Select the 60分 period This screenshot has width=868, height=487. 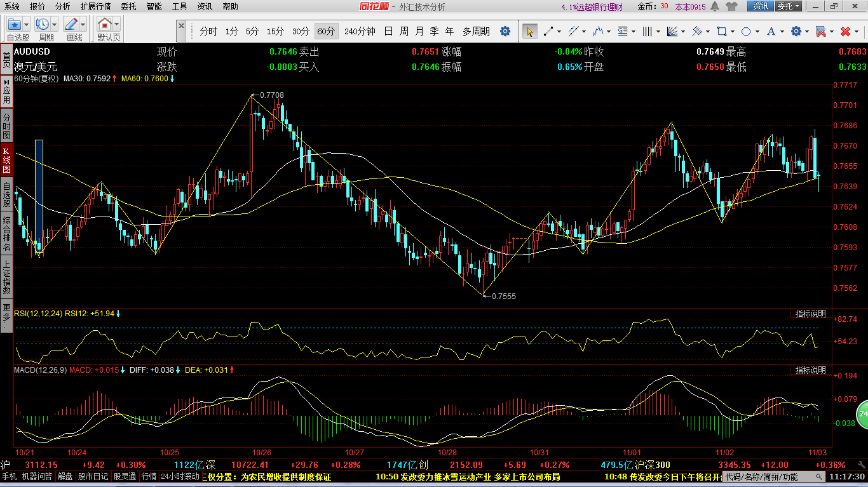coord(326,31)
